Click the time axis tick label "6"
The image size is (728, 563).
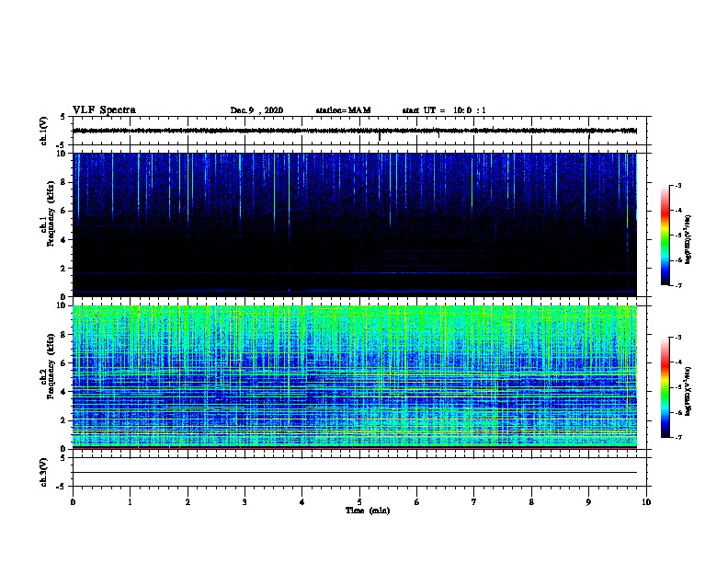tap(417, 502)
